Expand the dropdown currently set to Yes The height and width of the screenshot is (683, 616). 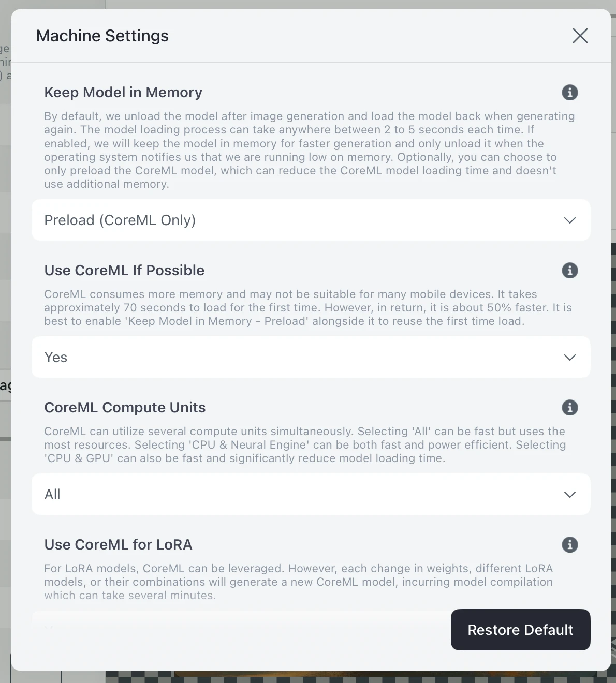(311, 358)
